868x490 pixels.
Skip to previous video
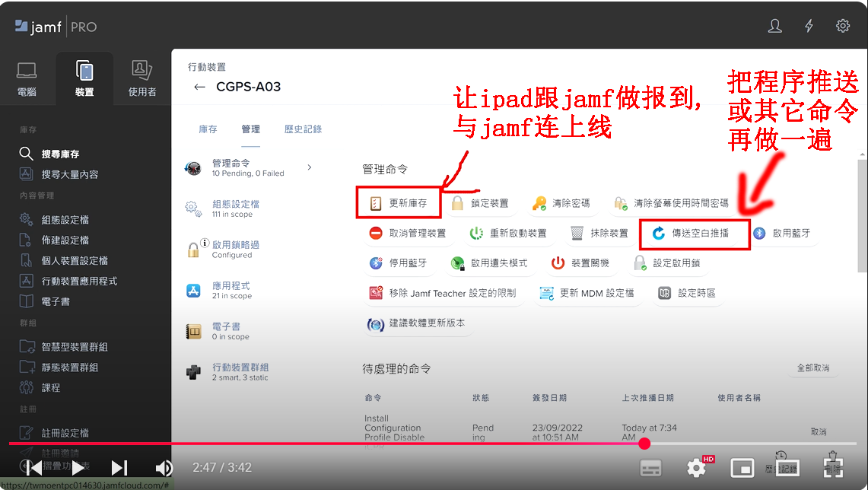tap(34, 468)
